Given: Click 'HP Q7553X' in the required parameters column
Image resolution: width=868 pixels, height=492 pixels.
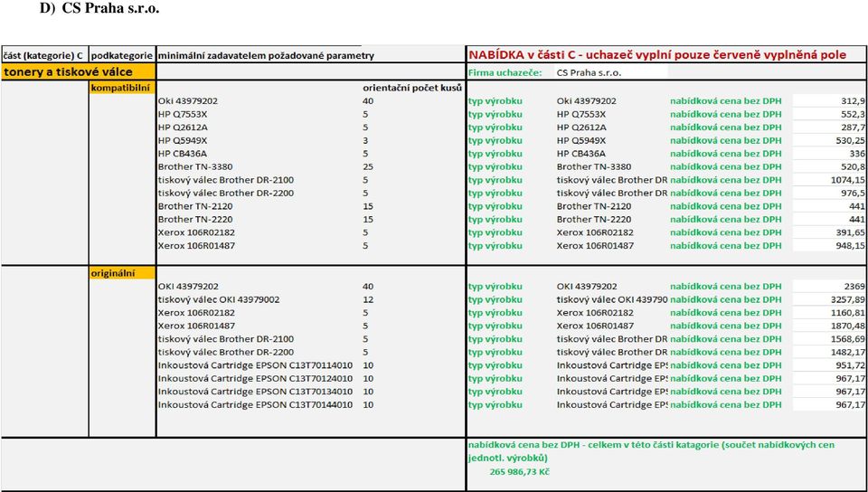Looking at the screenshot, I should coord(182,114).
